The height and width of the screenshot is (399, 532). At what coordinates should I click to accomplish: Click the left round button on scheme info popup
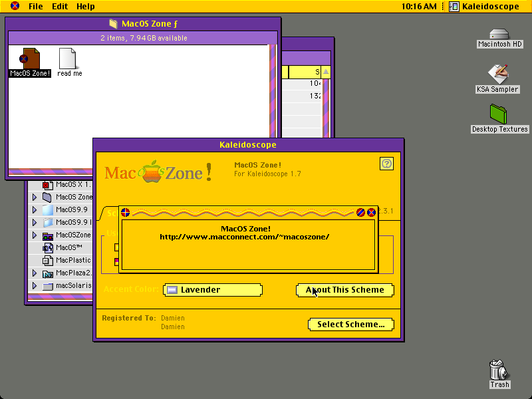[125, 213]
